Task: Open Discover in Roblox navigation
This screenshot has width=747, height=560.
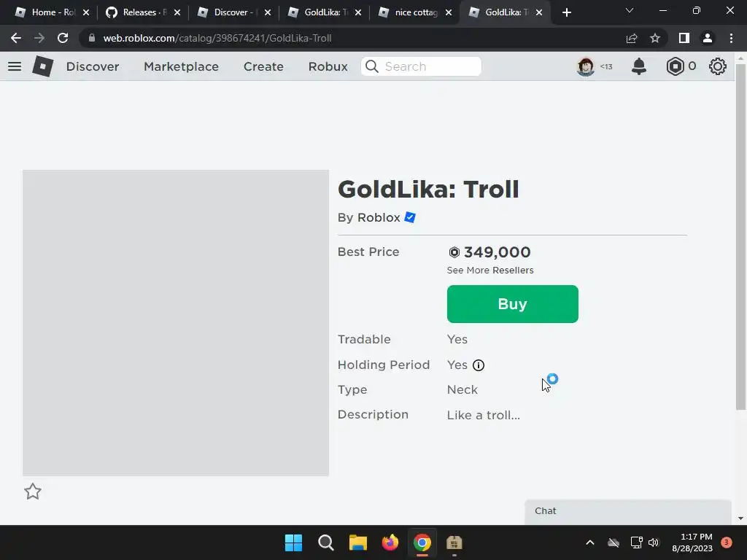Action: [x=93, y=66]
